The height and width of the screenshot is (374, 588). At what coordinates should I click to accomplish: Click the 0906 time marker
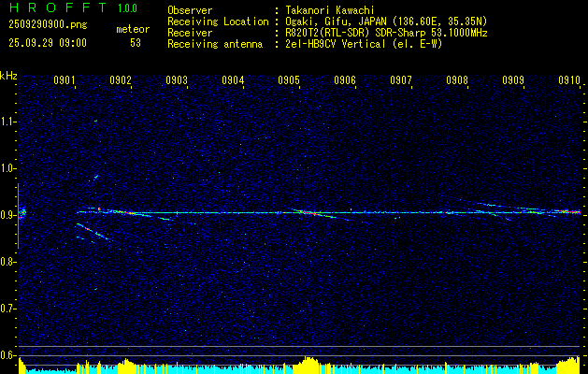coord(345,80)
